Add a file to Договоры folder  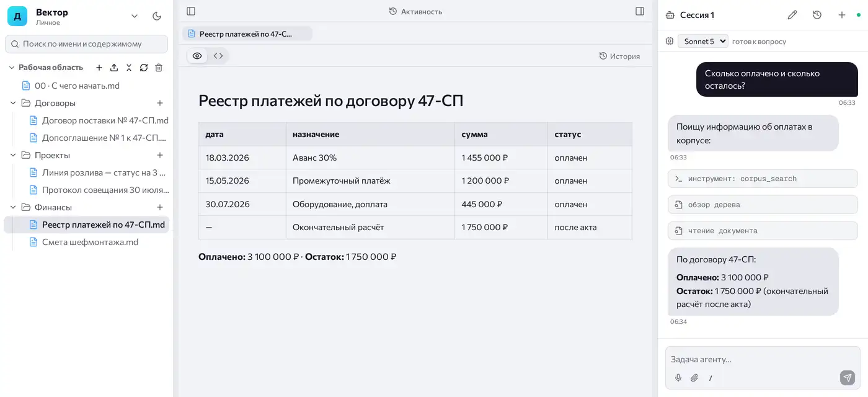pyautogui.click(x=160, y=103)
